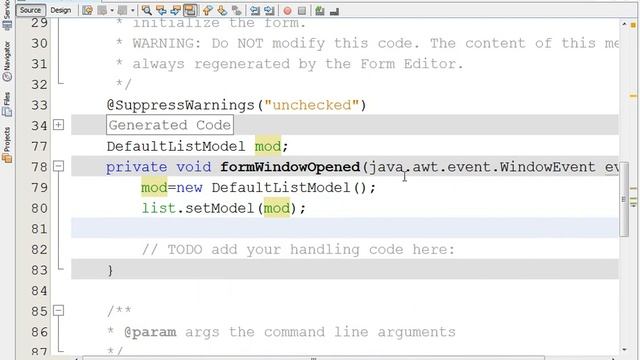This screenshot has height=360, width=640.
Task: Switch to the Source view tab
Action: 31,10
